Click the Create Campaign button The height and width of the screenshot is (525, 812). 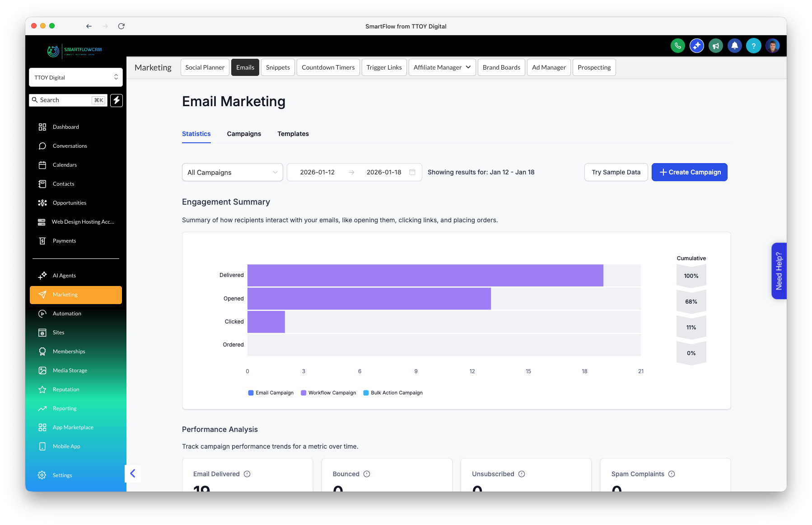689,172
